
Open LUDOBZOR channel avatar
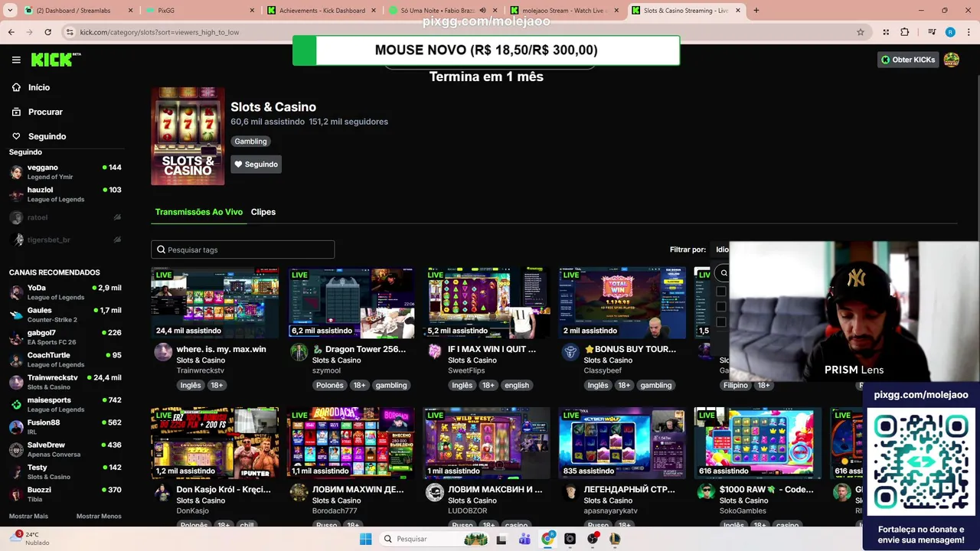[434, 492]
